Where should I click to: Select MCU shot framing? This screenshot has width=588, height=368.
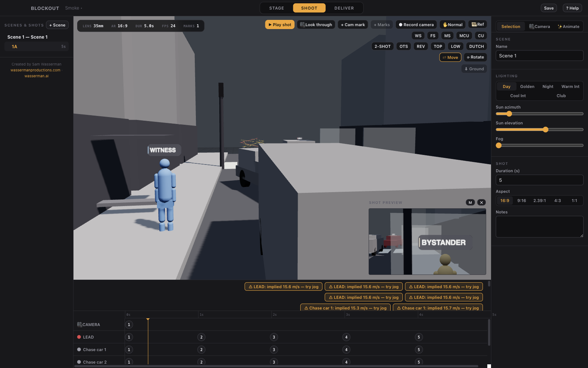coord(464,36)
